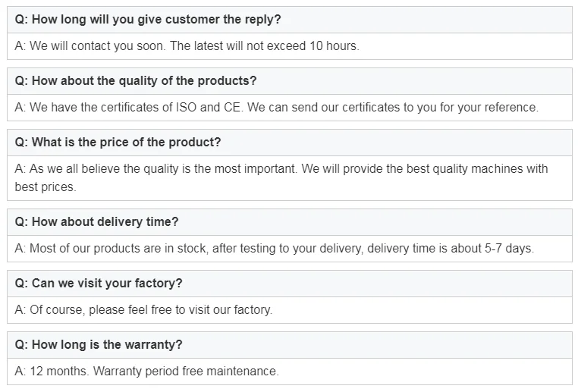Click the 'Can we visit your factory?' question
578x392 pixels.
99,284
